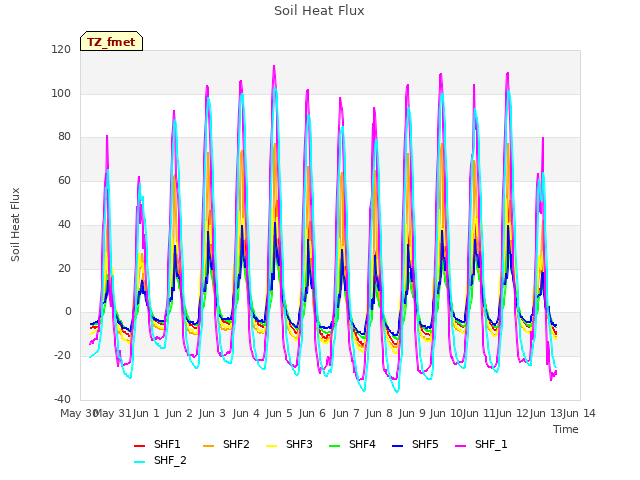Click the SHF_2 cyan legend swatch
This screenshot has width=640, height=480.
[x=139, y=462]
